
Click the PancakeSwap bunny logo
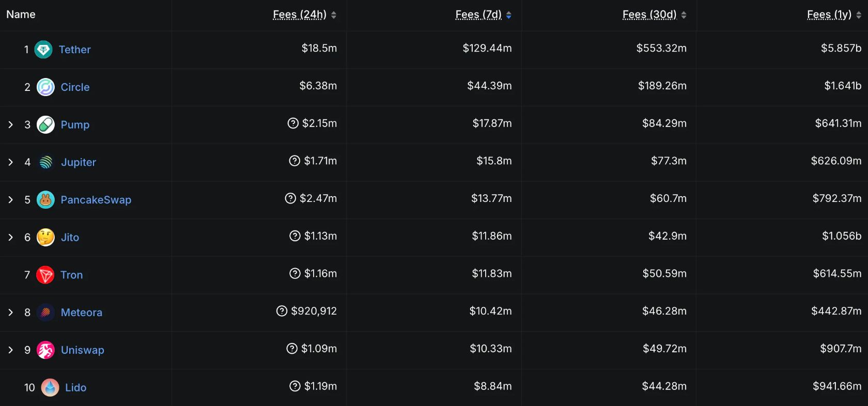(45, 200)
